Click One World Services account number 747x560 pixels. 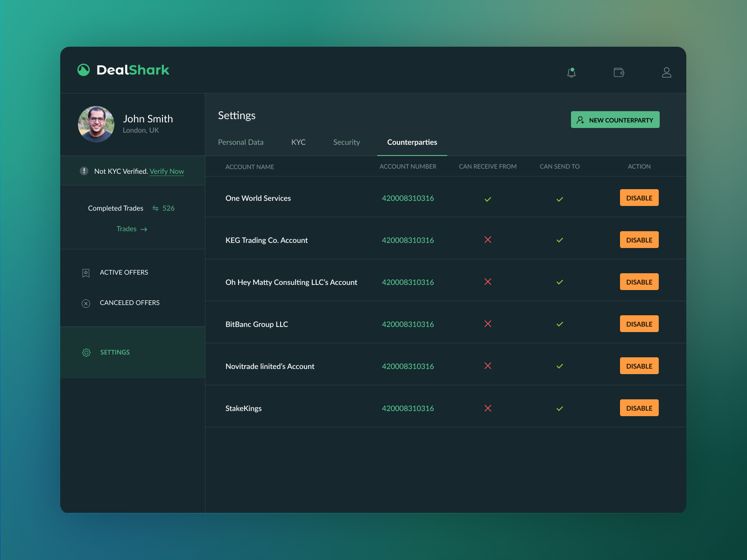tap(408, 198)
